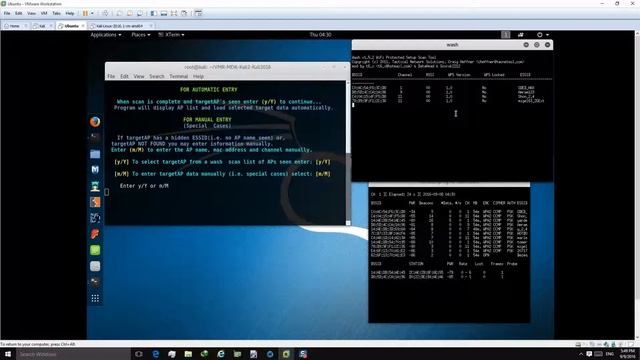
Task: Click terminal scrollbar down arrow
Action: point(348,223)
